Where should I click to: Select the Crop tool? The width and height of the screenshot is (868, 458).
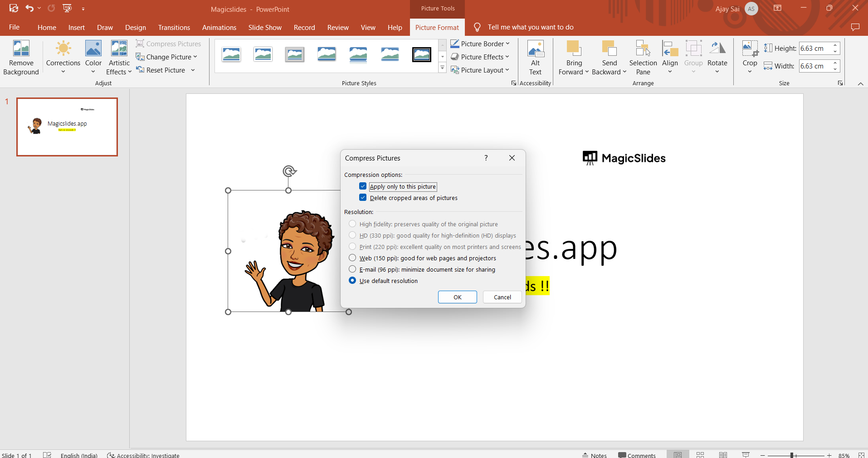coord(750,49)
